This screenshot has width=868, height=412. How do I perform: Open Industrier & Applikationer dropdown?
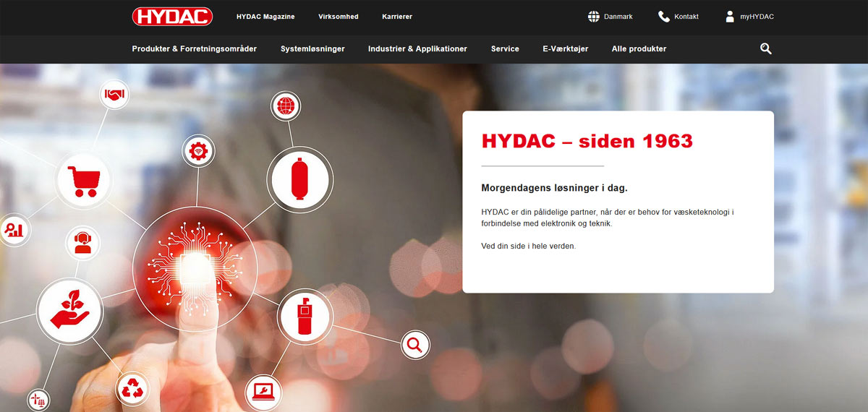(417, 49)
